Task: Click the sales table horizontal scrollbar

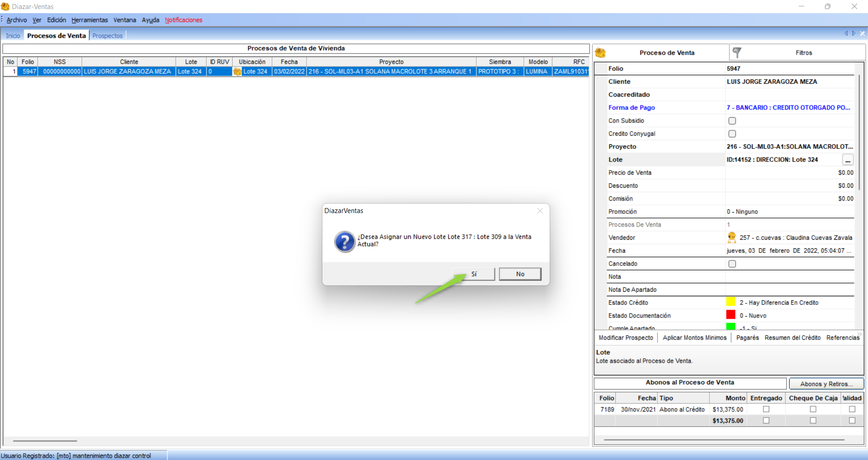Action: pos(45,441)
